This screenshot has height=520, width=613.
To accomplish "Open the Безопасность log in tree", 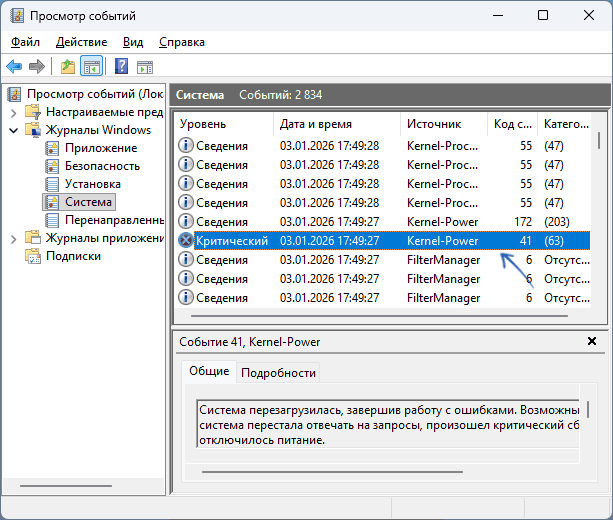I will pyautogui.click(x=101, y=166).
